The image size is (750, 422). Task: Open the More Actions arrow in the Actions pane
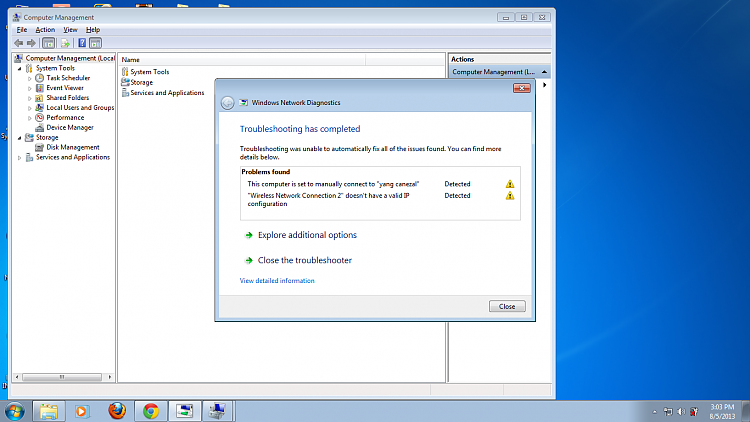pyautogui.click(x=544, y=85)
